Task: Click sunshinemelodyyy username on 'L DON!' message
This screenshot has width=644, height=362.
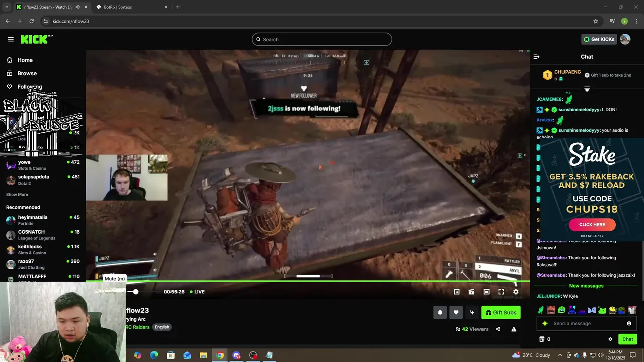Action: (x=579, y=109)
